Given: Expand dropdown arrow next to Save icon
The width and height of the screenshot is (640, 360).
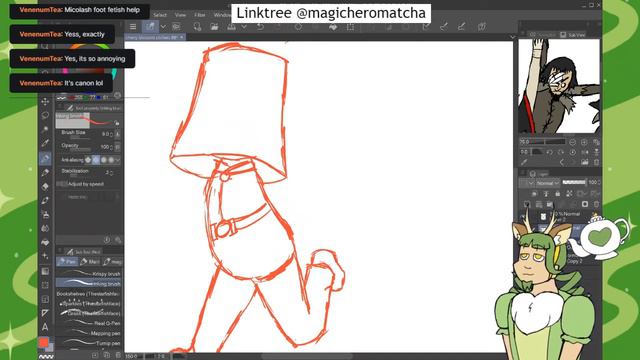Looking at the screenshot, I should [x=244, y=27].
